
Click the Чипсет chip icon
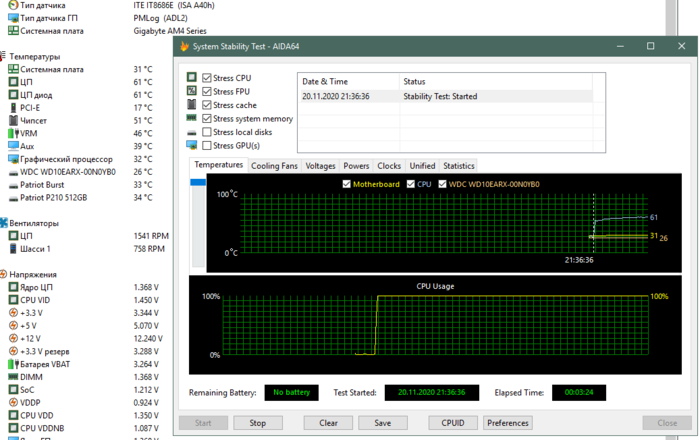[x=13, y=120]
